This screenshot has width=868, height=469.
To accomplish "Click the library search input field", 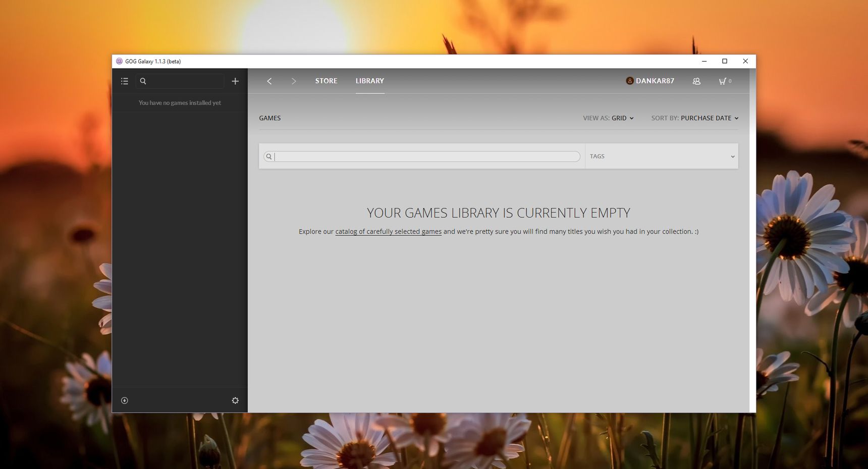I will tap(422, 157).
